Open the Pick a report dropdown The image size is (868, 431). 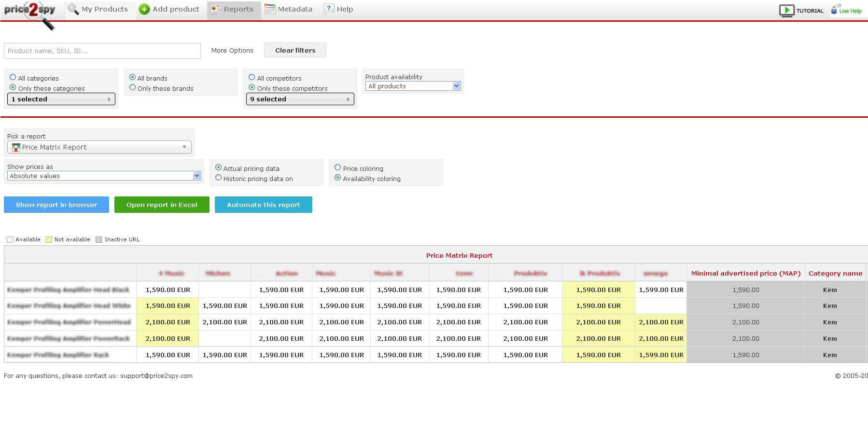click(99, 147)
